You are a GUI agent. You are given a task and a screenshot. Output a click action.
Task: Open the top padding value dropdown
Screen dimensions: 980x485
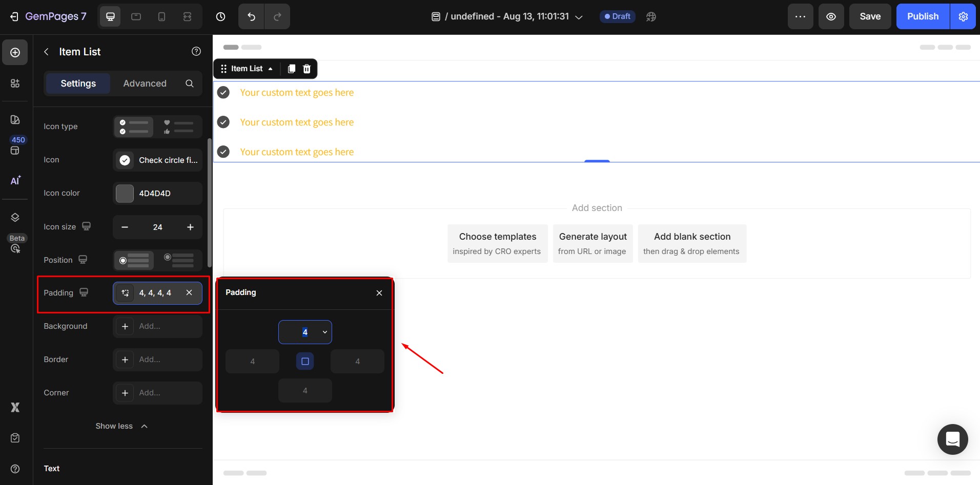coord(324,332)
